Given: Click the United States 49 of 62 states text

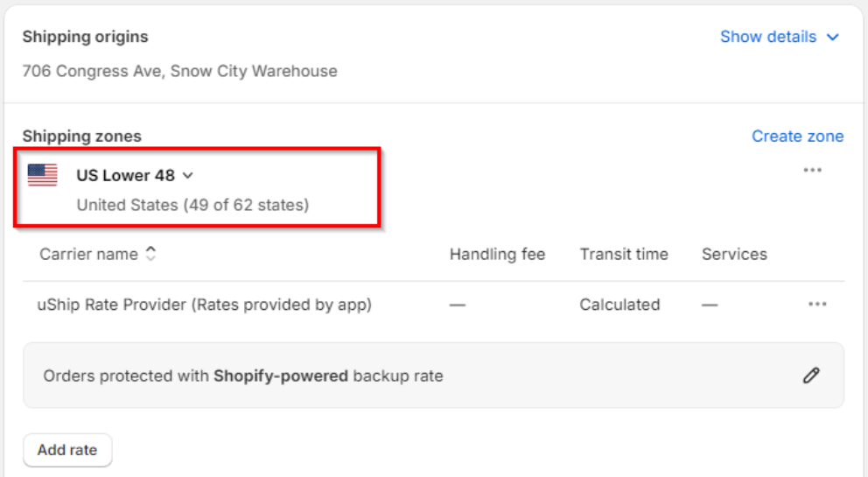Looking at the screenshot, I should pos(192,206).
